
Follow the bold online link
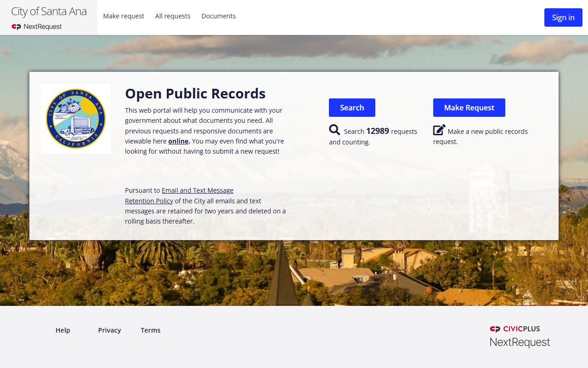179,141
